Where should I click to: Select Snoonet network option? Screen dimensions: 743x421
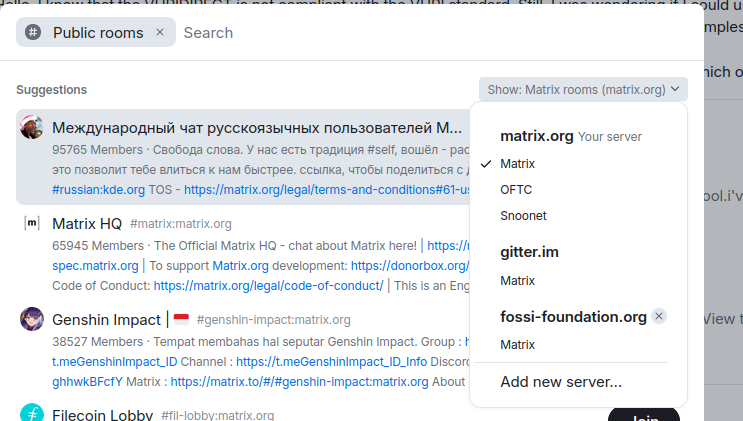(x=523, y=215)
